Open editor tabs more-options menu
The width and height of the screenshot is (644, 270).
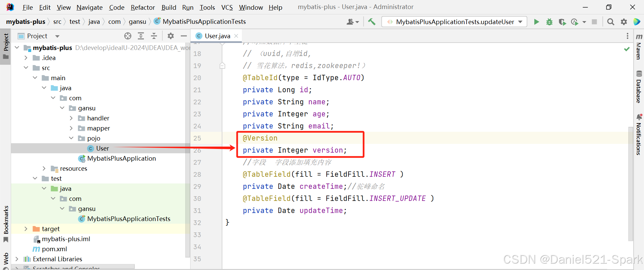pos(627,36)
